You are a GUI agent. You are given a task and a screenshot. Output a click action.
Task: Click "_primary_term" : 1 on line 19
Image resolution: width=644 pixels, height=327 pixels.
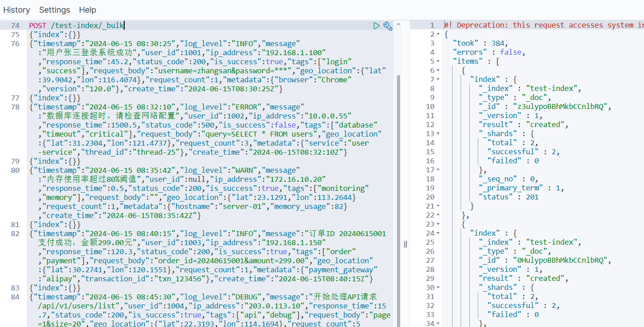(x=521, y=188)
